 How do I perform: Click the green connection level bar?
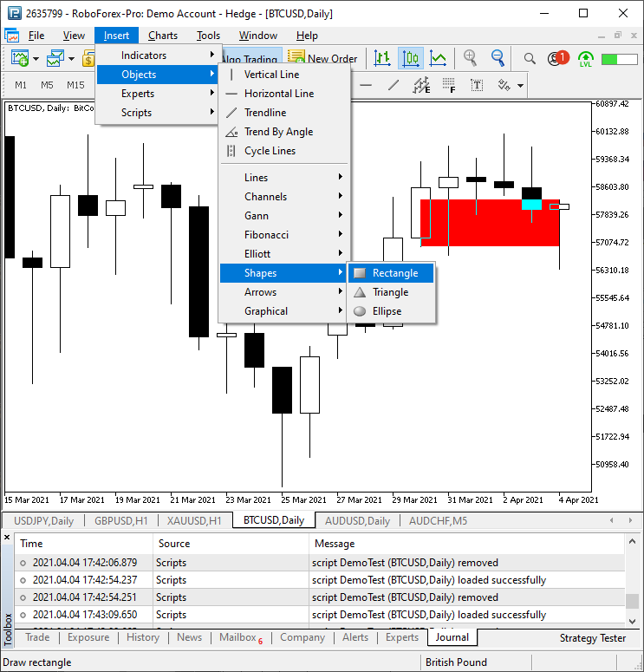click(619, 59)
